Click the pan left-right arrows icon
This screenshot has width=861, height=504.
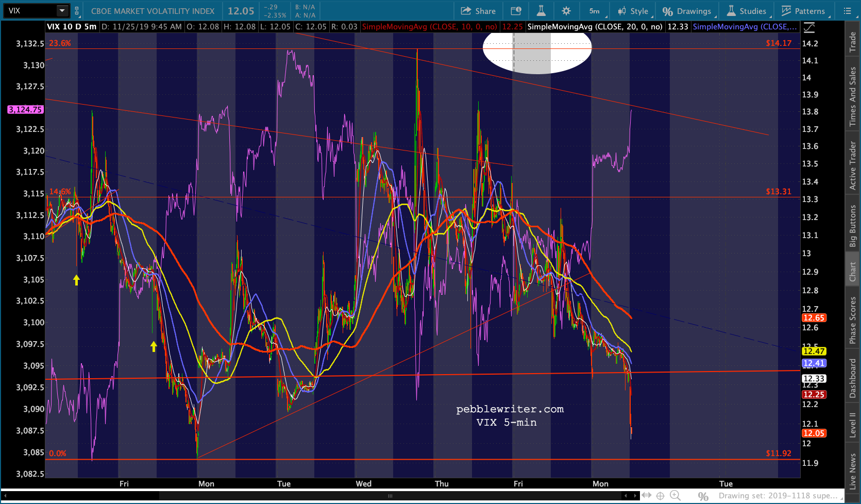[x=646, y=496]
